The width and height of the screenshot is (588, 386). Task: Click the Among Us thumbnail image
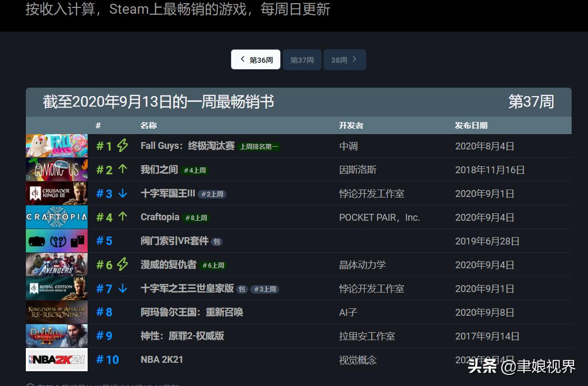coord(56,170)
